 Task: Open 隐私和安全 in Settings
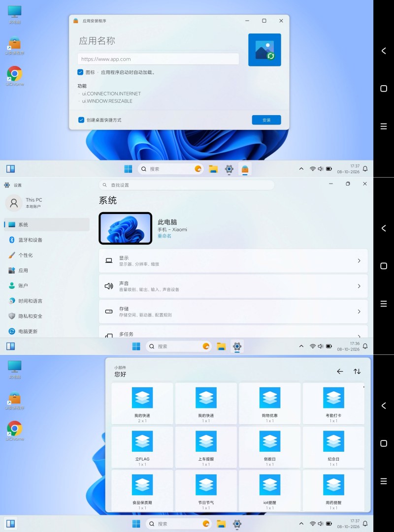tap(46, 316)
